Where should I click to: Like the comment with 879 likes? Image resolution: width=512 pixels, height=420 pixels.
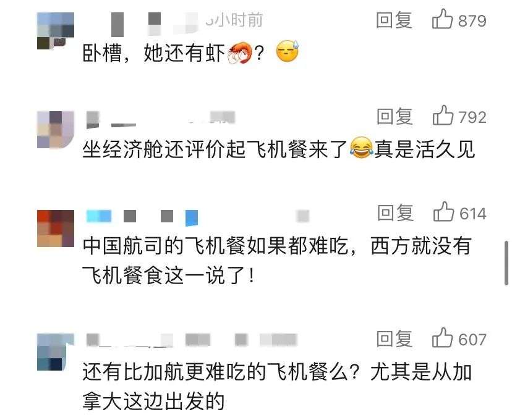click(x=443, y=19)
